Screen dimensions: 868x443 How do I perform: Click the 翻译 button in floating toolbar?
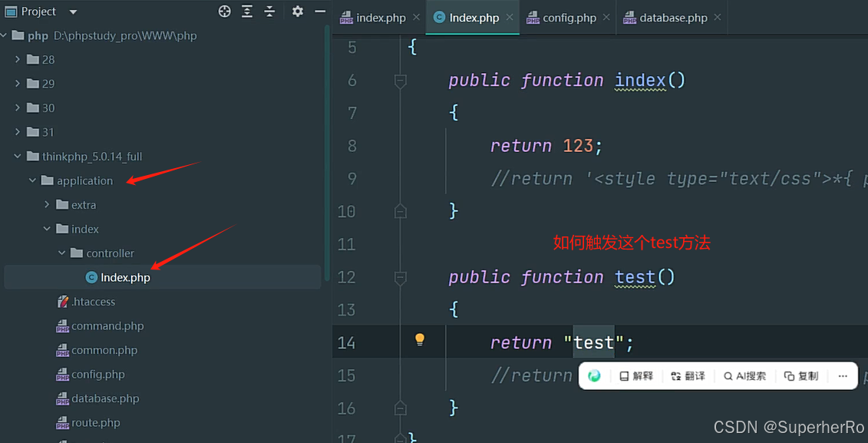pos(688,376)
